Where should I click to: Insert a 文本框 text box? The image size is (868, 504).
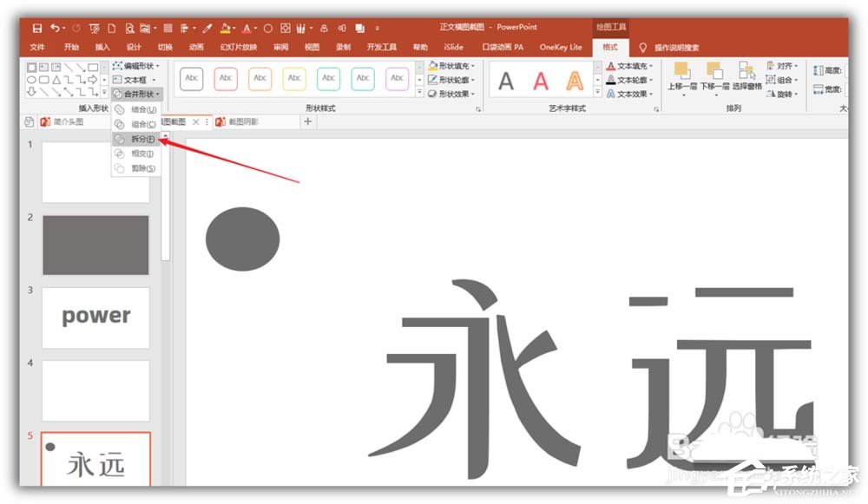(x=135, y=79)
